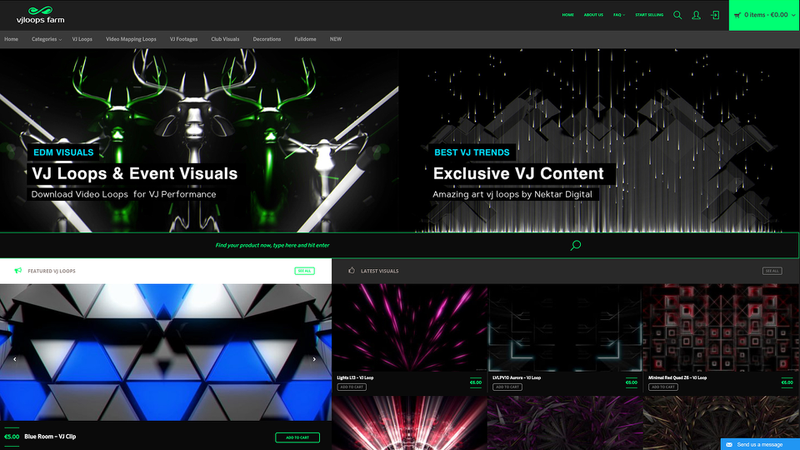The image size is (800, 450).
Task: Click the login door icon
Action: (715, 15)
